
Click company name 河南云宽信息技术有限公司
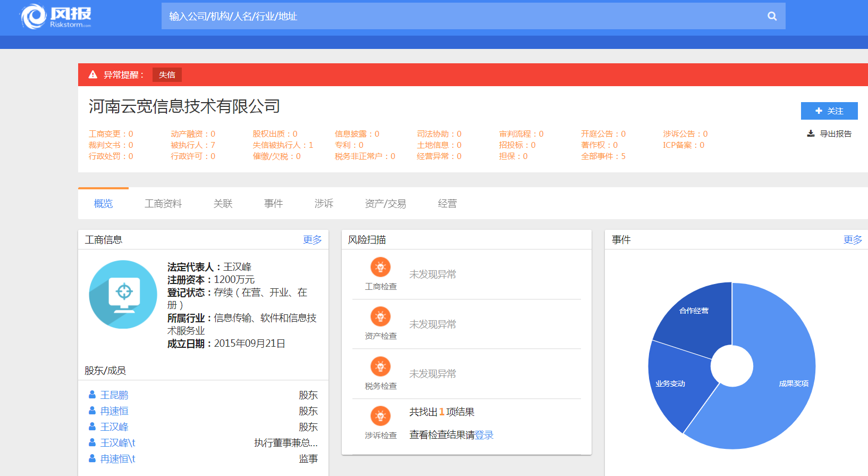[x=184, y=106]
